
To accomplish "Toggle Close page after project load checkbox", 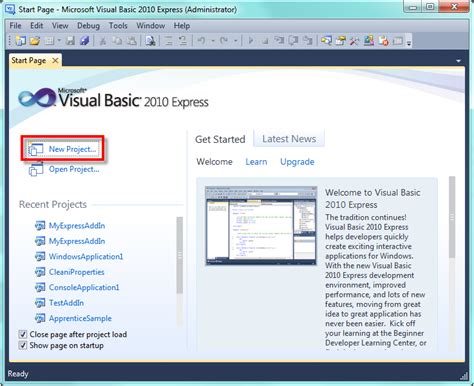I will click(22, 334).
